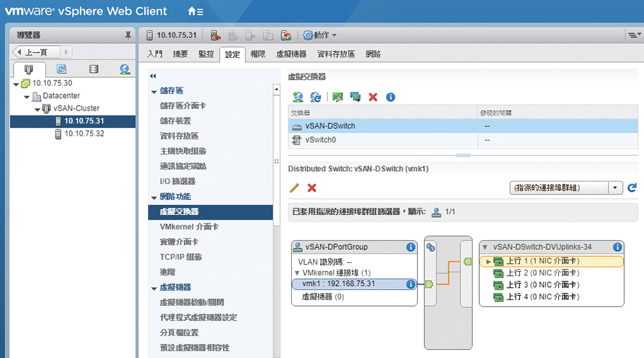Collapse the settings side menu with double arrow
This screenshot has height=358, width=644.
[153, 75]
